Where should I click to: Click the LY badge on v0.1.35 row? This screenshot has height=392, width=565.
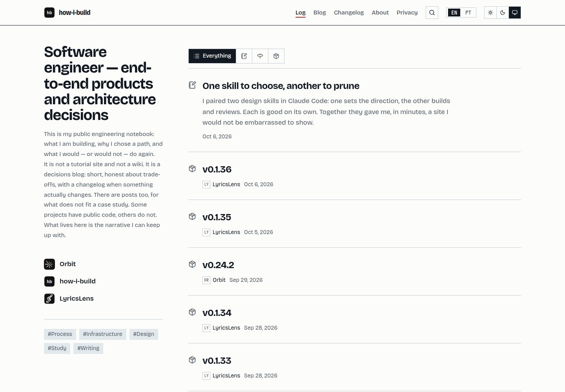coord(206,232)
